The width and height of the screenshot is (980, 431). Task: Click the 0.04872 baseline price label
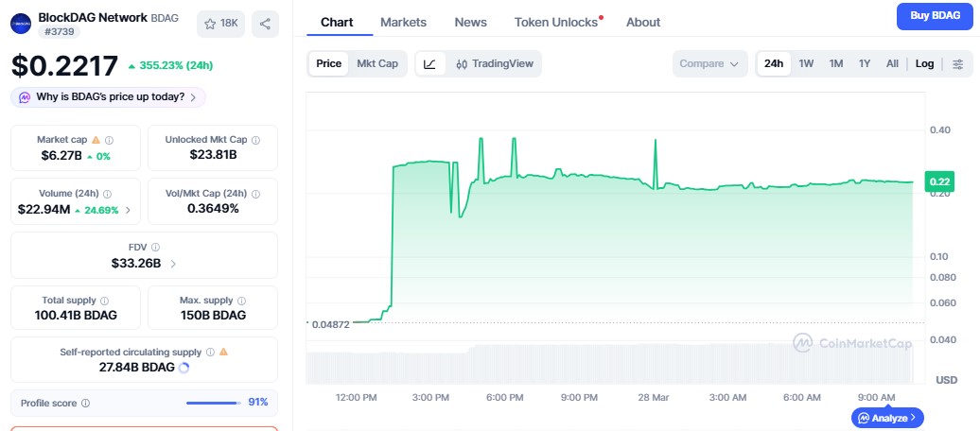click(331, 325)
